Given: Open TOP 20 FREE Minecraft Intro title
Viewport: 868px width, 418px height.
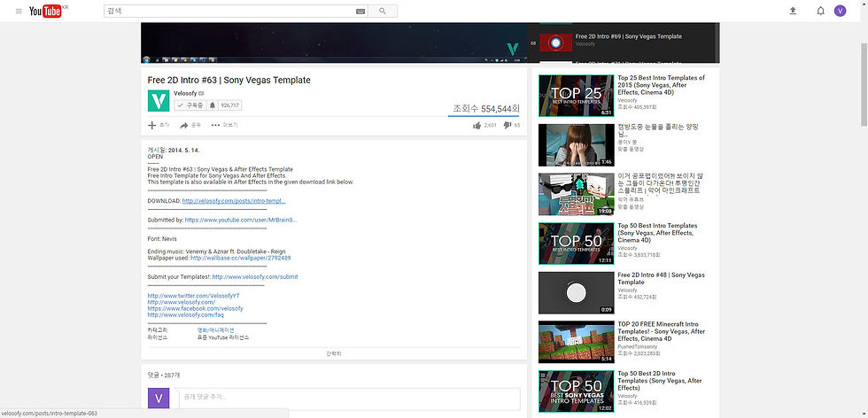Looking at the screenshot, I should click(662, 331).
